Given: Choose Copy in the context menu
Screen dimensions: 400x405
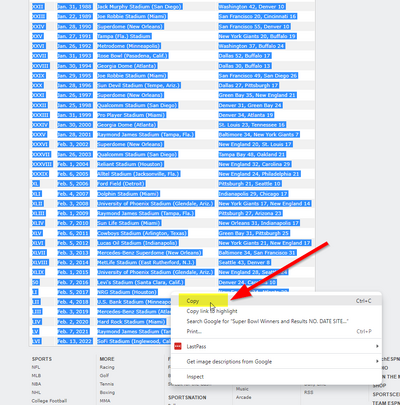Looking at the screenshot, I should click(276, 301).
